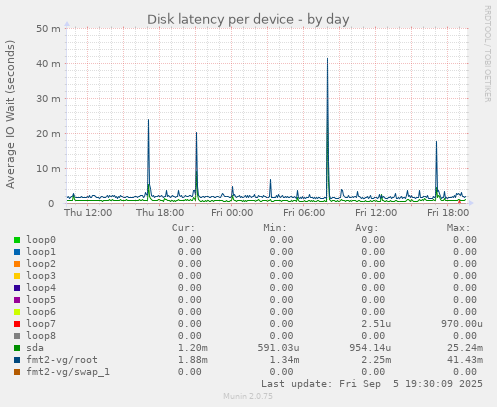497x407 pixels.
Task: Click the sda average value 954.14u
Action: (370, 348)
